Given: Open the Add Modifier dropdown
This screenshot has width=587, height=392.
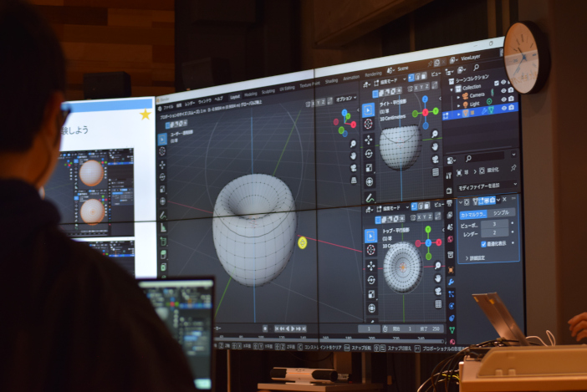Looking at the screenshot, I should click(487, 186).
